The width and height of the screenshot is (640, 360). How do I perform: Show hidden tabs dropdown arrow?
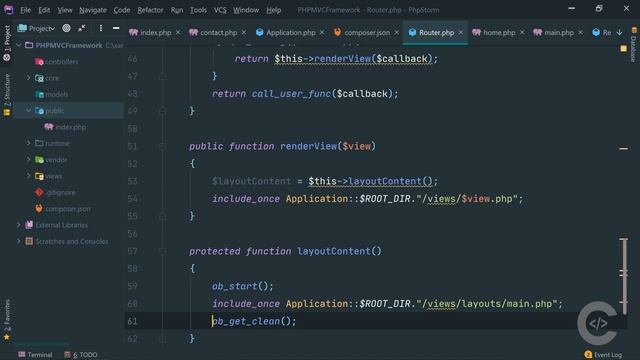click(x=619, y=32)
